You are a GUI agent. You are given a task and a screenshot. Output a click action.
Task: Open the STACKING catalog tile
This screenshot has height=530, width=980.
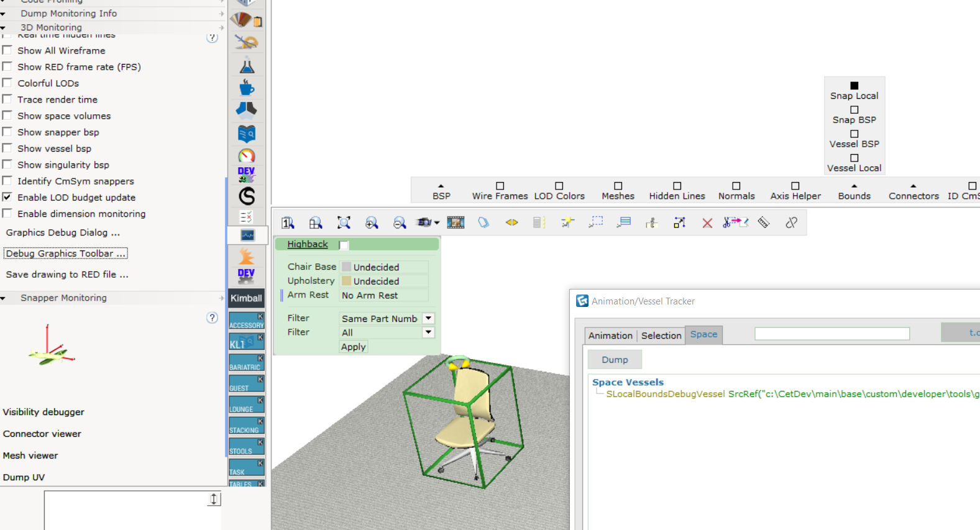point(247,426)
